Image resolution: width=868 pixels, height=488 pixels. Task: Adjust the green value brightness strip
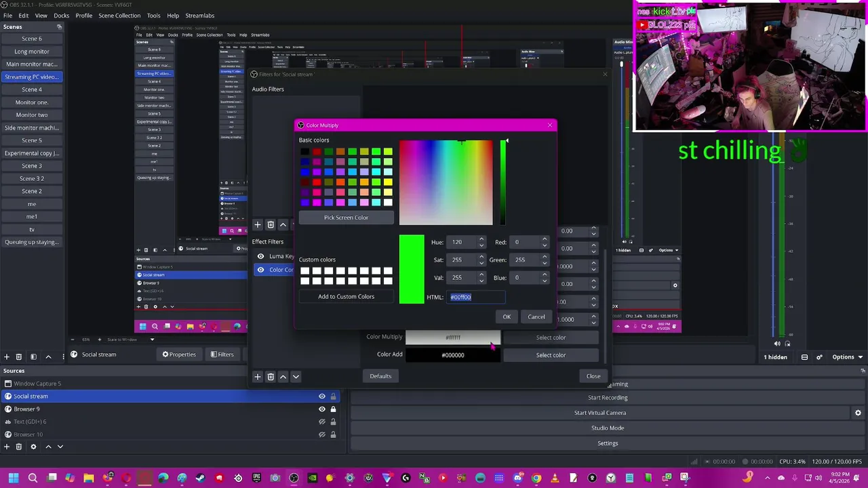(503, 183)
